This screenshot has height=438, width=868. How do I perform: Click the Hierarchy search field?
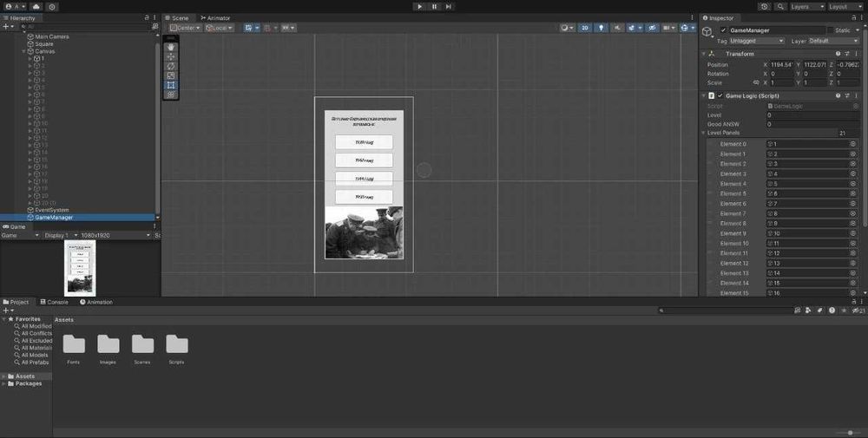86,27
